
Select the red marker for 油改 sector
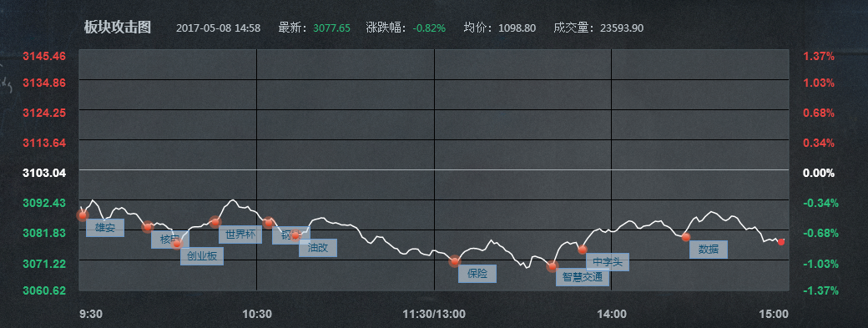click(x=295, y=235)
